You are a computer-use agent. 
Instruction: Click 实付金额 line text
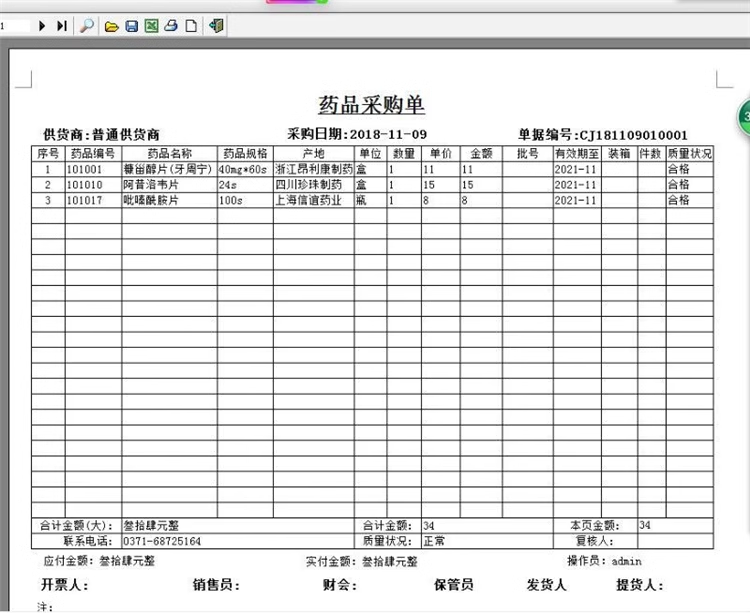coord(362,561)
